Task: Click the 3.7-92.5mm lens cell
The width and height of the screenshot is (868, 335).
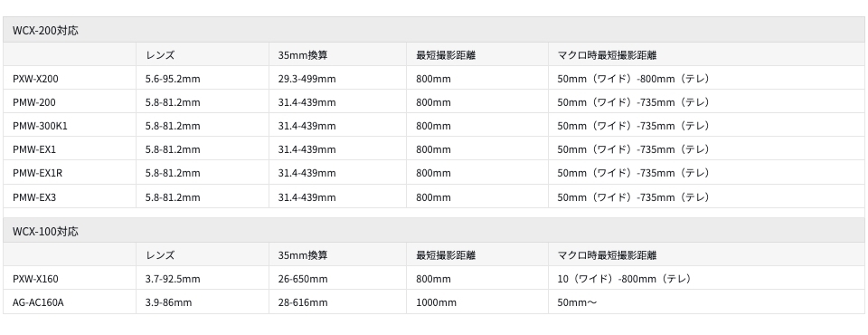Action: (x=203, y=278)
